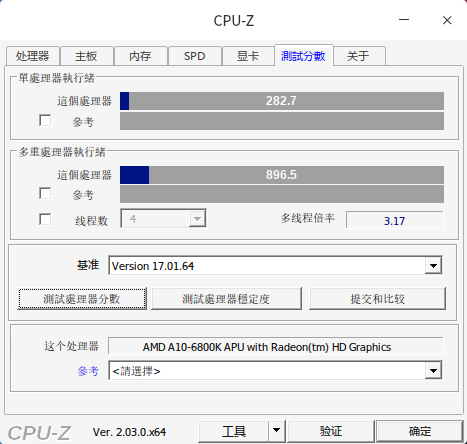The width and height of the screenshot is (467, 444).
Task: Open the 主板 tab
Action: coord(86,56)
